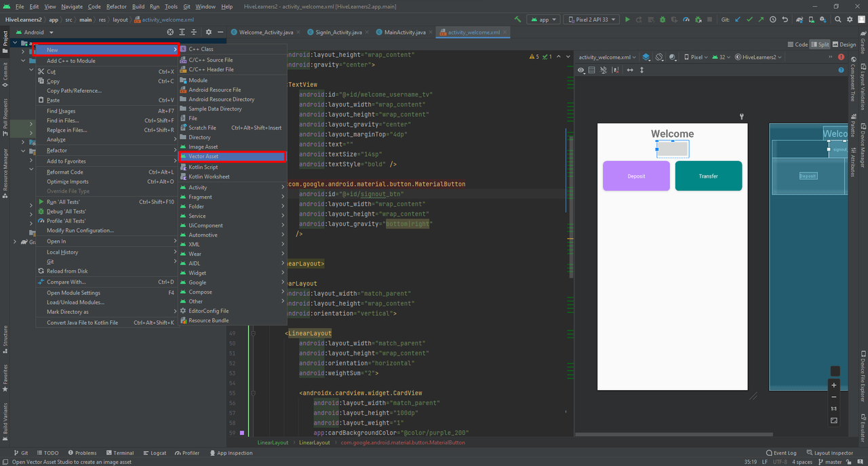Viewport: 868px width, 466px height.
Task: Open the Android project view dropdown
Action: (33, 32)
